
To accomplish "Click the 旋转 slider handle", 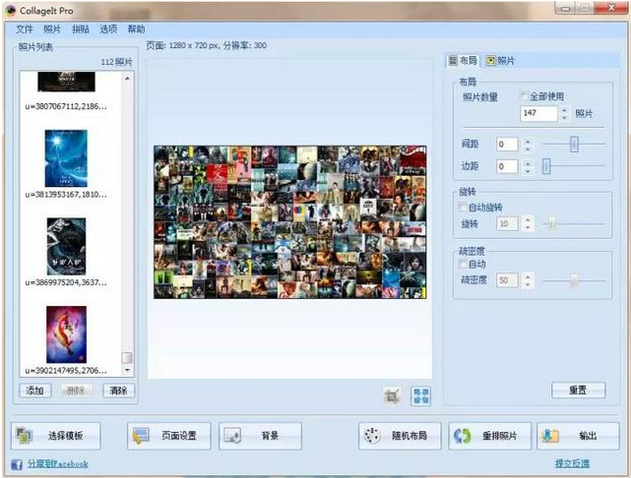I will pyautogui.click(x=552, y=224).
